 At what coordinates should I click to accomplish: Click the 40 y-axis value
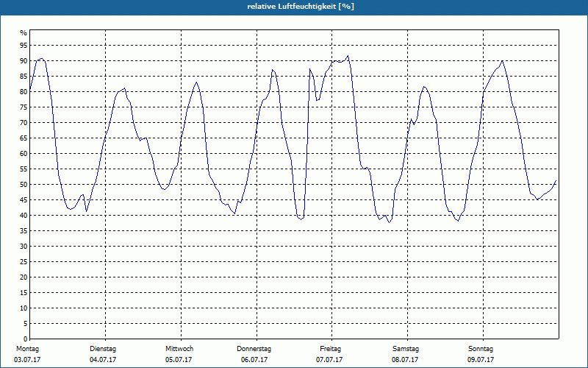[x=24, y=215]
